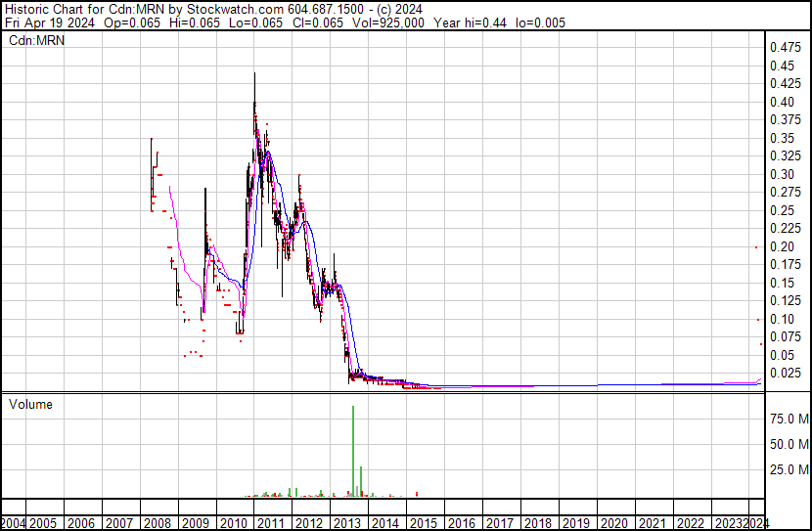This screenshot has width=812, height=531.
Task: Select the 2024 year label on time axis
Action: tap(757, 523)
